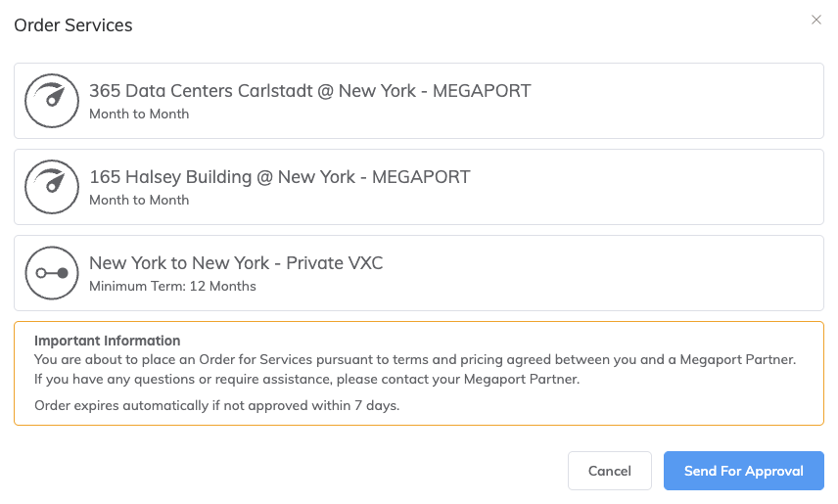Click the Private VXC connection icon
Viewport: 838px width, 504px height.
tap(51, 273)
